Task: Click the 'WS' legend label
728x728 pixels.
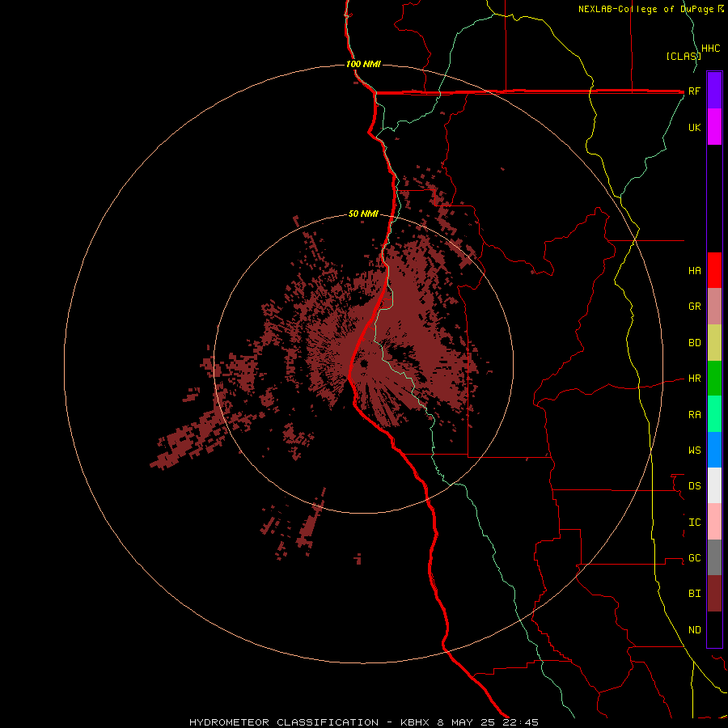Action: pos(694,451)
